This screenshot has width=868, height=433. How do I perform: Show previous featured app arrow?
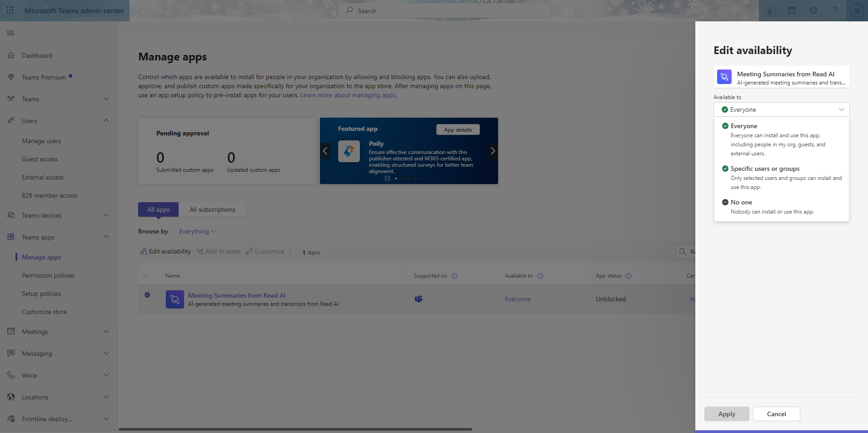[x=325, y=151]
